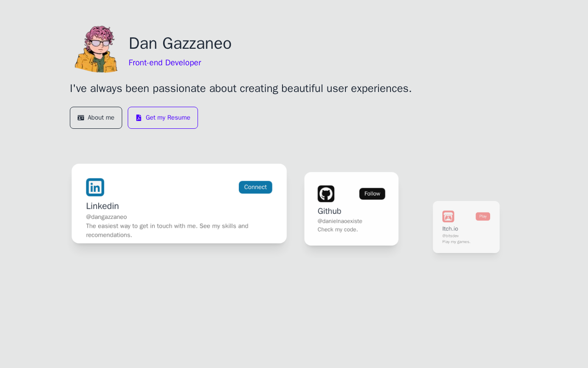Image resolution: width=588 pixels, height=368 pixels.
Task: Click the LinkedIn logo icon
Action: pos(95,187)
